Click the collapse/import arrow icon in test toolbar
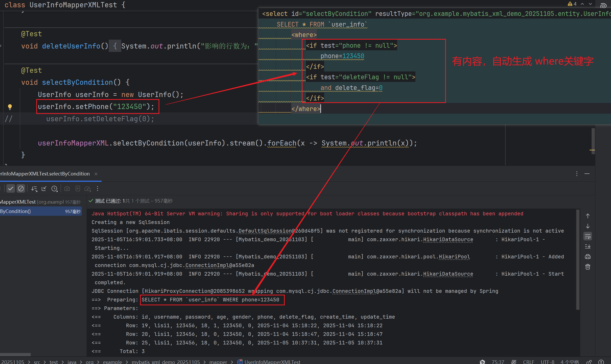 click(44, 189)
